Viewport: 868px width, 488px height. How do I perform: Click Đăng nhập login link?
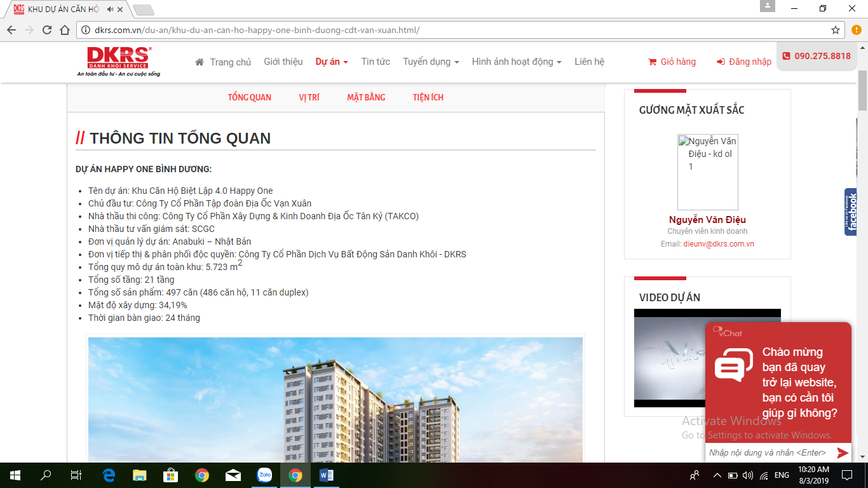pos(744,62)
